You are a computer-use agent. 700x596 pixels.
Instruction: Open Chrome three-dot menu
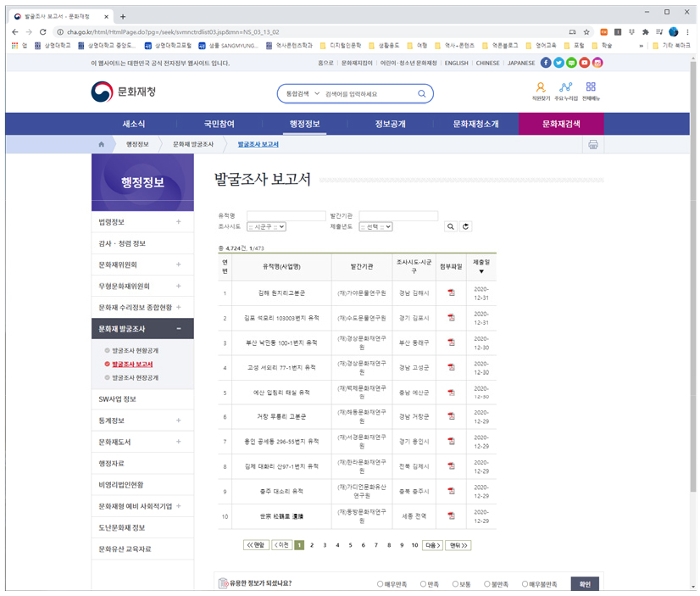pyautogui.click(x=687, y=31)
